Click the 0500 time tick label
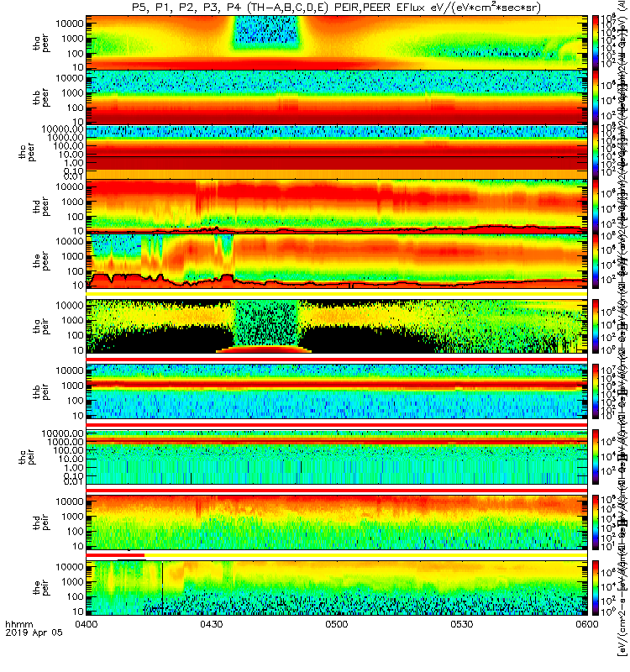Image resolution: width=630 pixels, height=672 pixels. coord(337,624)
